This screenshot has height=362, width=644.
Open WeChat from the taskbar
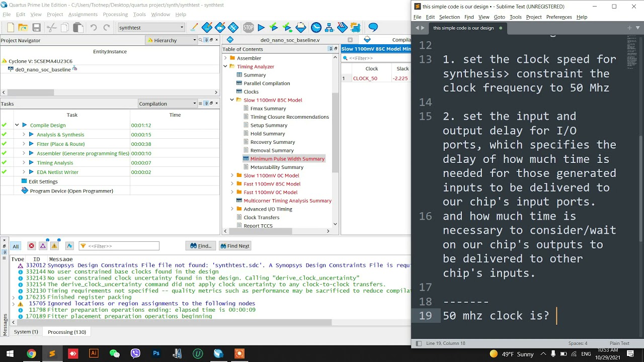[115, 353]
